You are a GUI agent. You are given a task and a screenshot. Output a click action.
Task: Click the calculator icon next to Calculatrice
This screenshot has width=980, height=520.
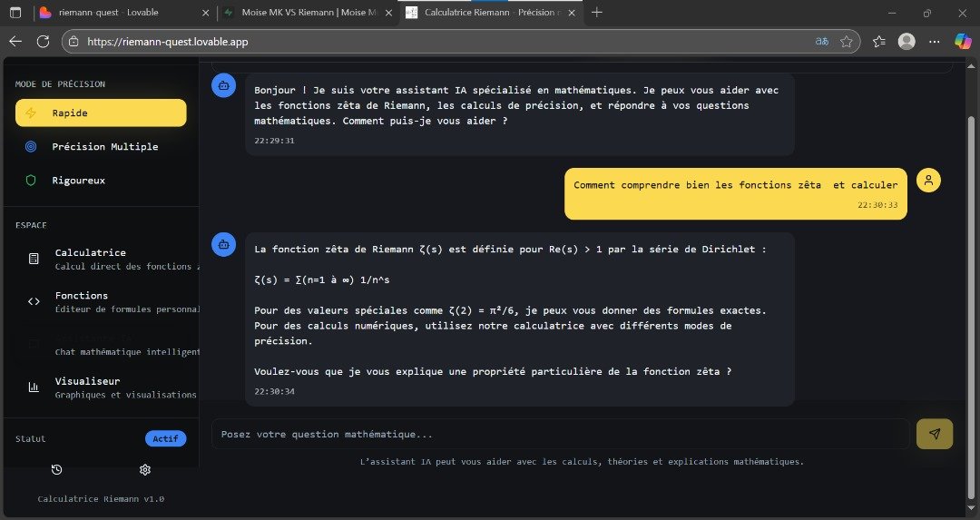tap(34, 259)
